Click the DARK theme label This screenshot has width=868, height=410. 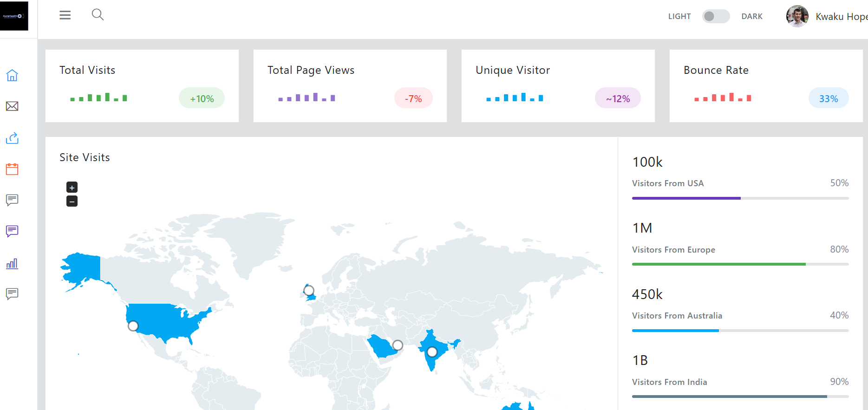751,16
